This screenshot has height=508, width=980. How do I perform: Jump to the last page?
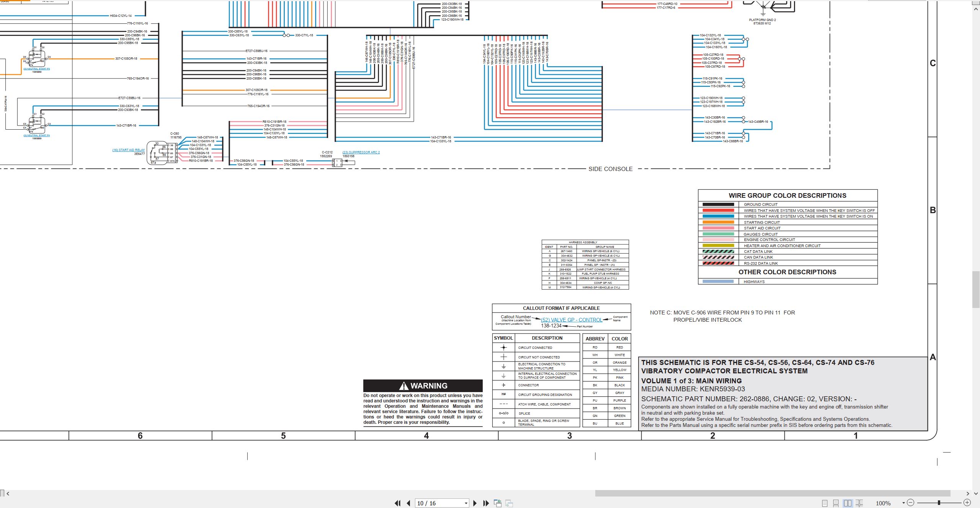tap(486, 503)
